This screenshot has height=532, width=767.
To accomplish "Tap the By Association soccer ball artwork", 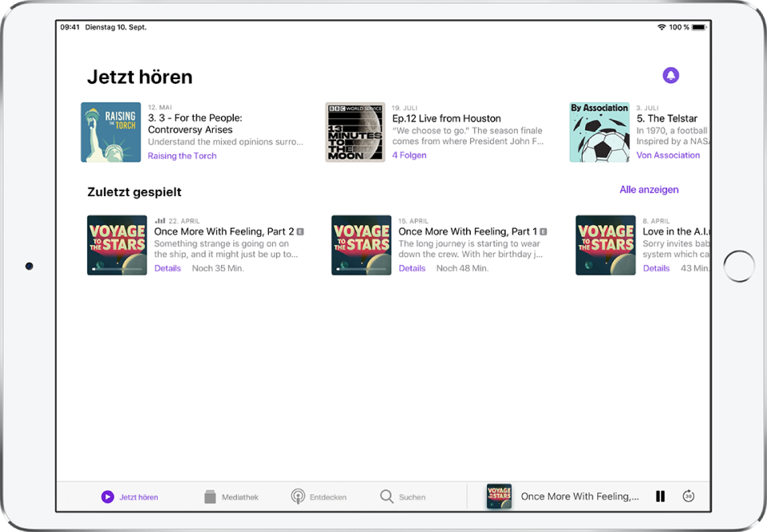I will pos(599,132).
